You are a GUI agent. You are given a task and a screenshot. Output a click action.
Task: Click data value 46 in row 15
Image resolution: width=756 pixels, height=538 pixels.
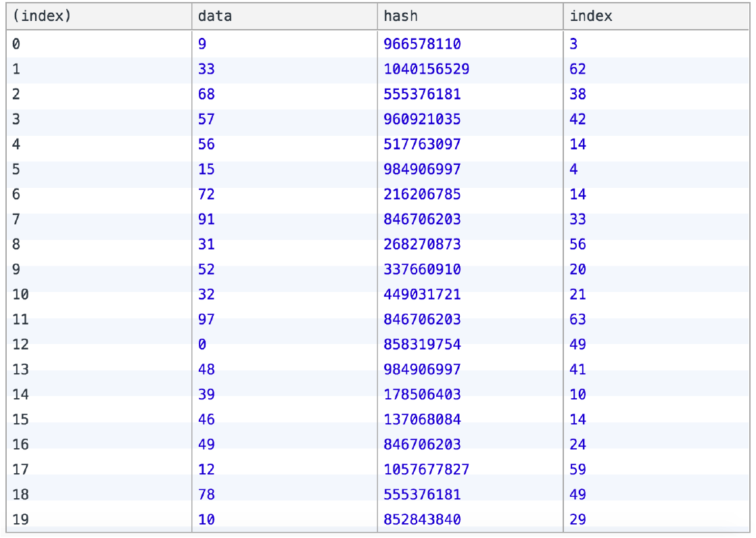[206, 420]
